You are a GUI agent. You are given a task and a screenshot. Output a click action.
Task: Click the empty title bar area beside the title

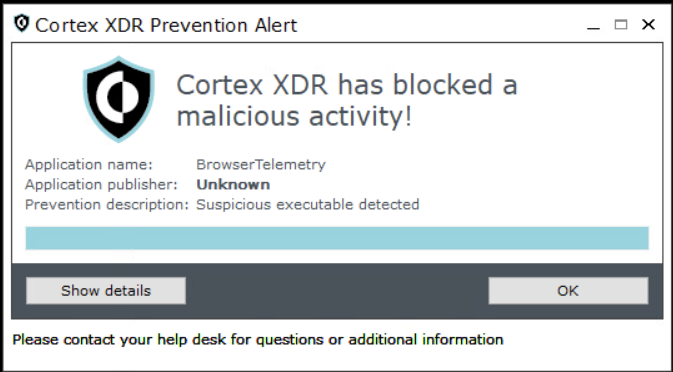pyautogui.click(x=438, y=25)
